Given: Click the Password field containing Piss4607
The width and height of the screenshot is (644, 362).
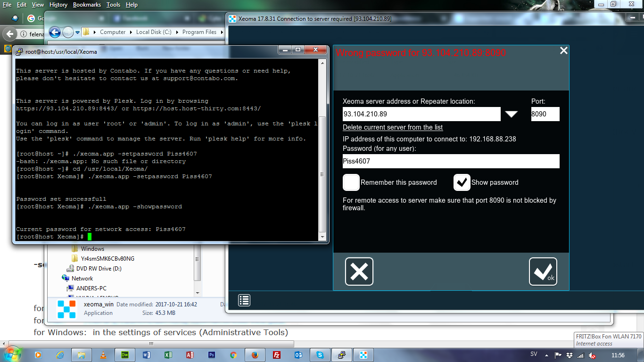Looking at the screenshot, I should pyautogui.click(x=451, y=161).
